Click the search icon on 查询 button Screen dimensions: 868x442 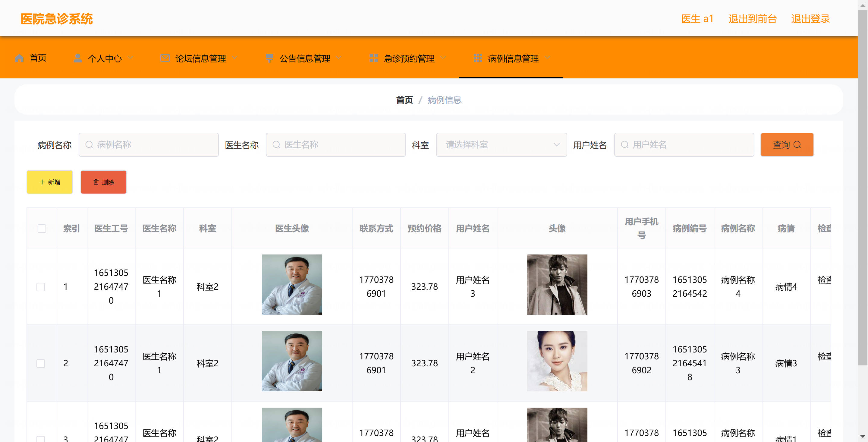coord(797,145)
